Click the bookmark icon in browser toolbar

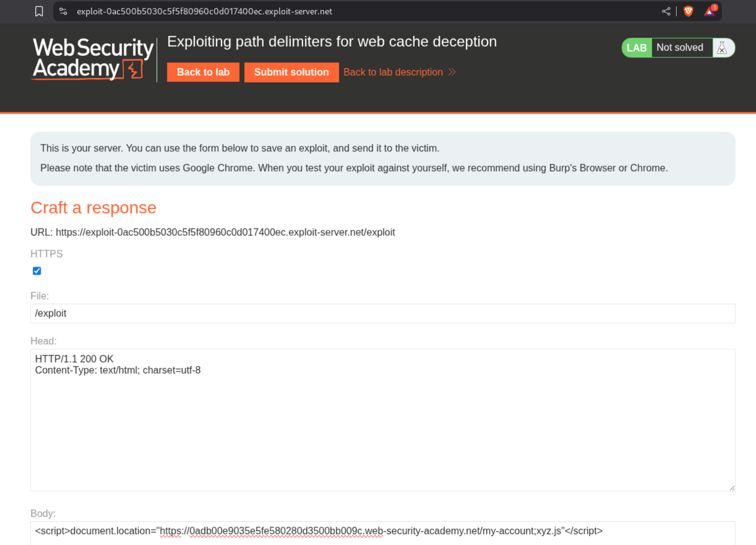39,11
